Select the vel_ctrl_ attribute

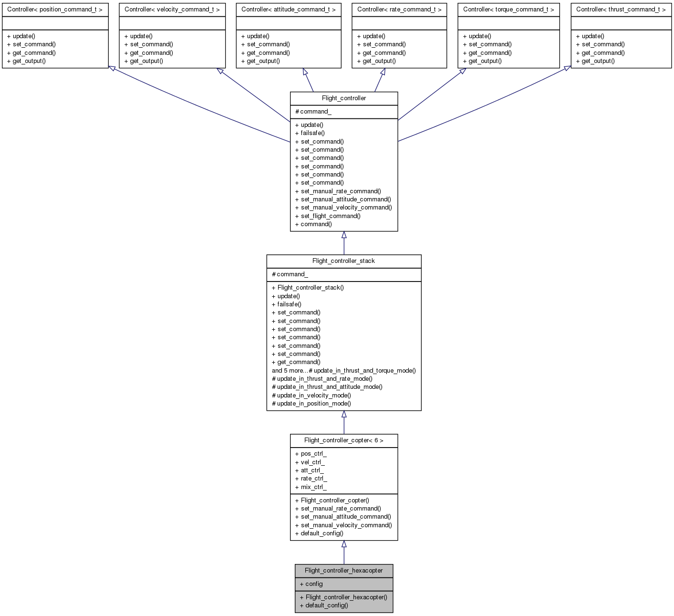point(310,462)
